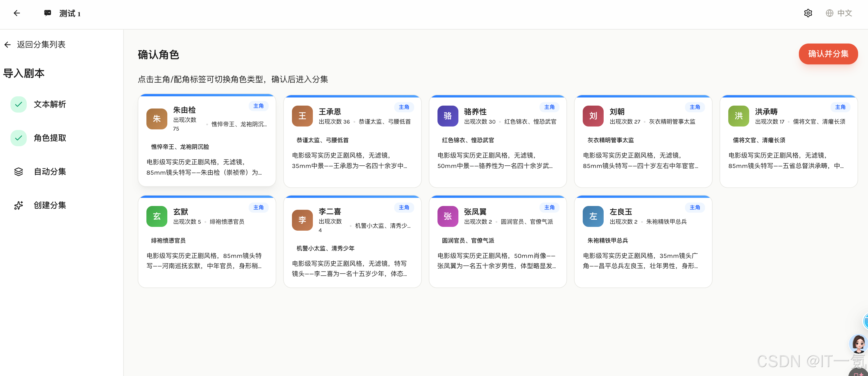Select the 文本解析 step in sidebar

click(x=50, y=104)
